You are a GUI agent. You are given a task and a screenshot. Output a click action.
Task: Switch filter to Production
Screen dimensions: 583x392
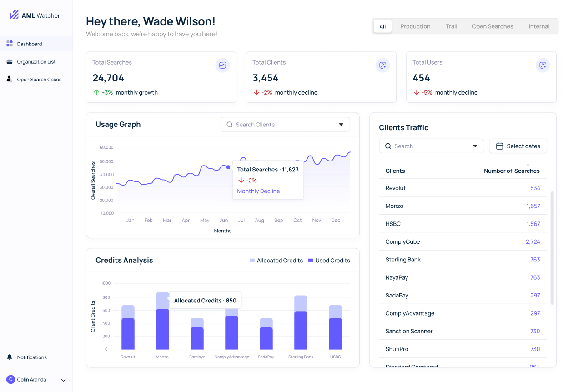pos(415,26)
